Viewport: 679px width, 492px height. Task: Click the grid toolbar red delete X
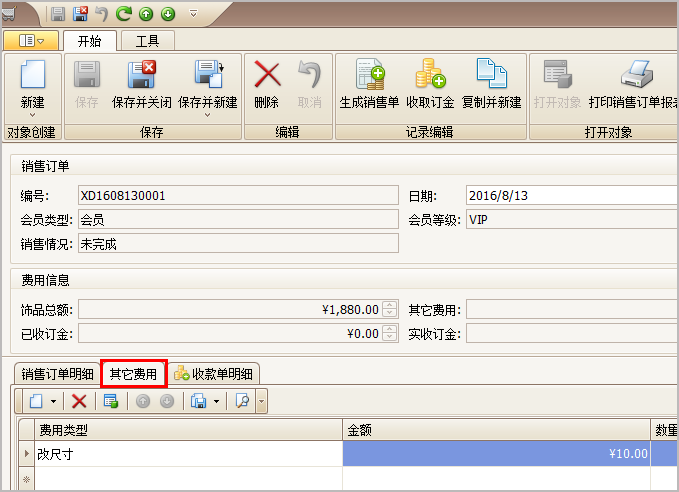(79, 401)
